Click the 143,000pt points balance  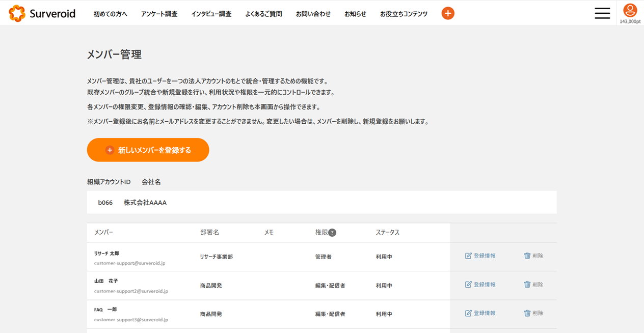(x=630, y=22)
